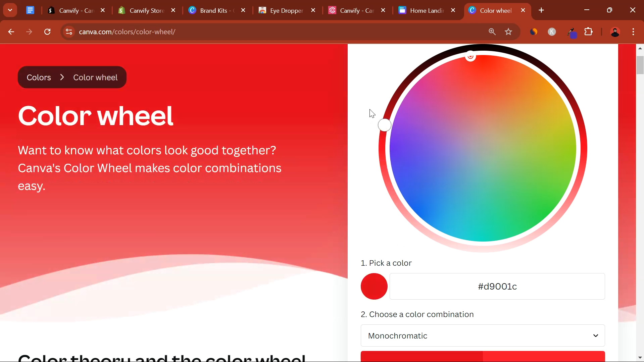
Task: Click the address bar URL
Action: point(127,32)
